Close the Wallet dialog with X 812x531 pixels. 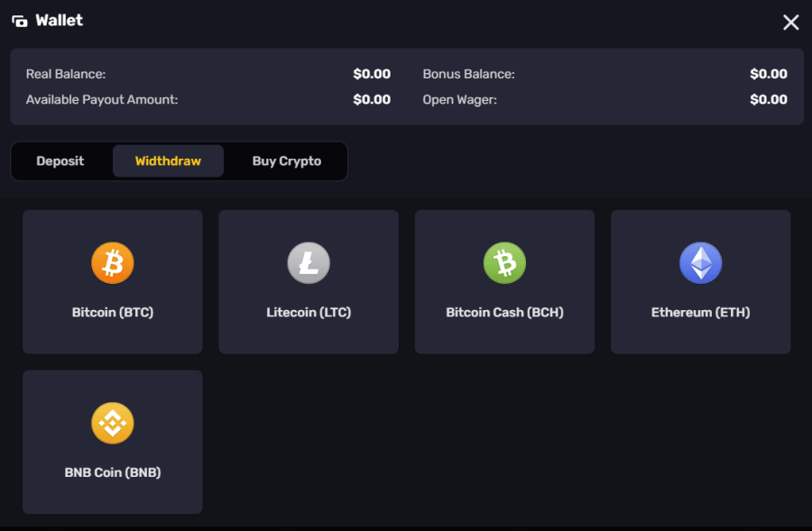point(790,23)
